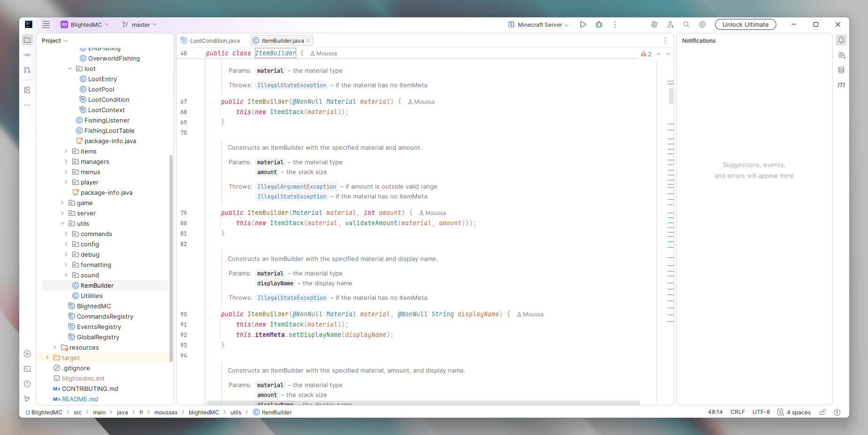Open the Terminal tool window
This screenshot has height=435, width=868.
coord(27,369)
